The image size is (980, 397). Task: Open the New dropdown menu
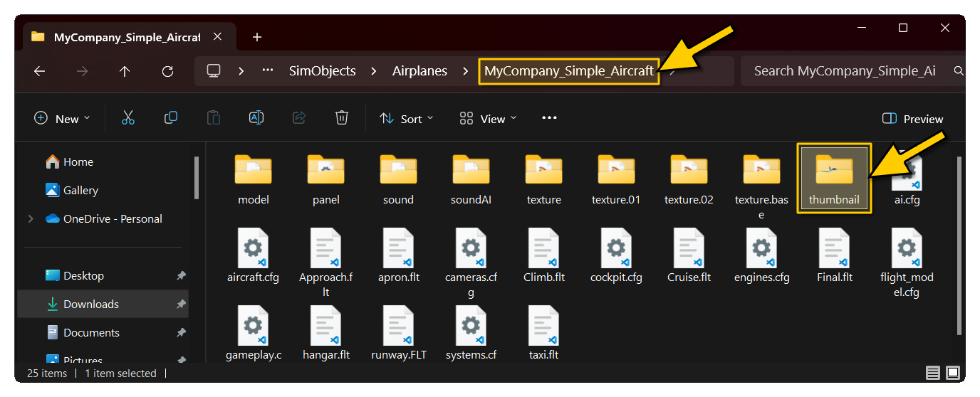point(62,119)
